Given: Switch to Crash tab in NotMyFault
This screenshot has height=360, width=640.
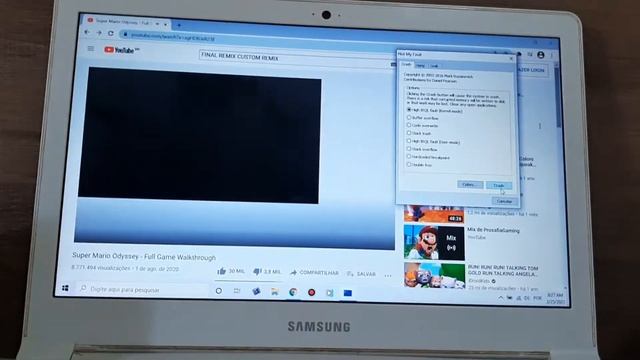Looking at the screenshot, I should click(407, 64).
